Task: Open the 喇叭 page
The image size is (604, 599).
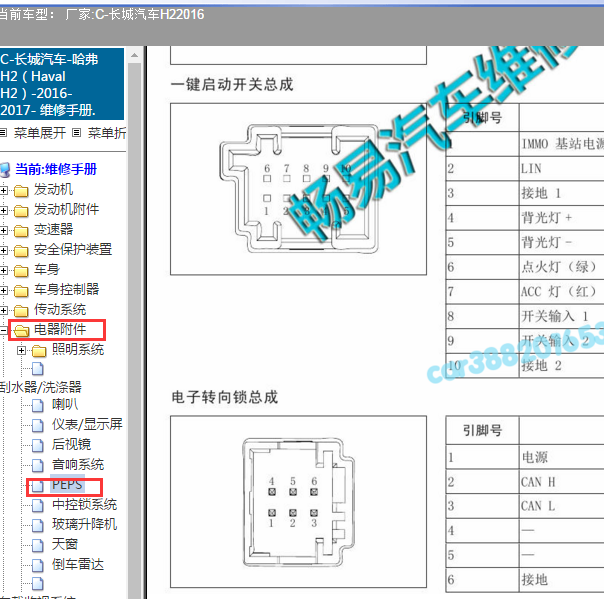Action: point(65,404)
